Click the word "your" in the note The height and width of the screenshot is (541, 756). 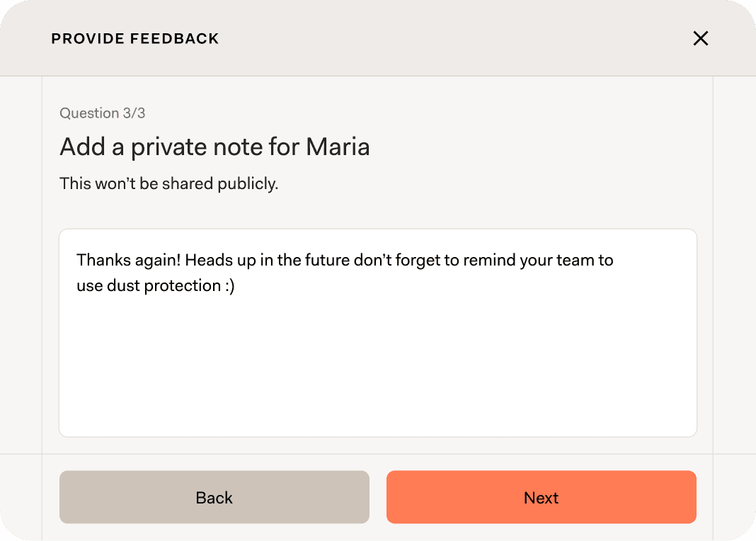point(537,260)
